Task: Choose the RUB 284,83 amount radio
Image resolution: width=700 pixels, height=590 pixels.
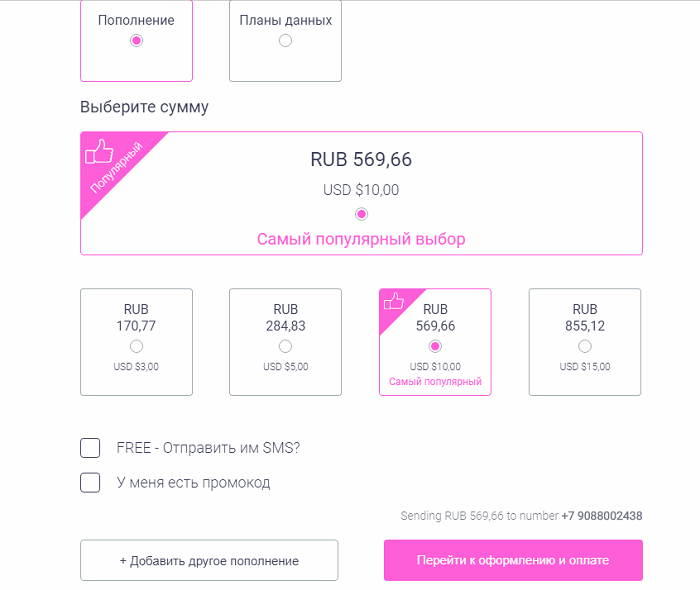Action: 285,346
